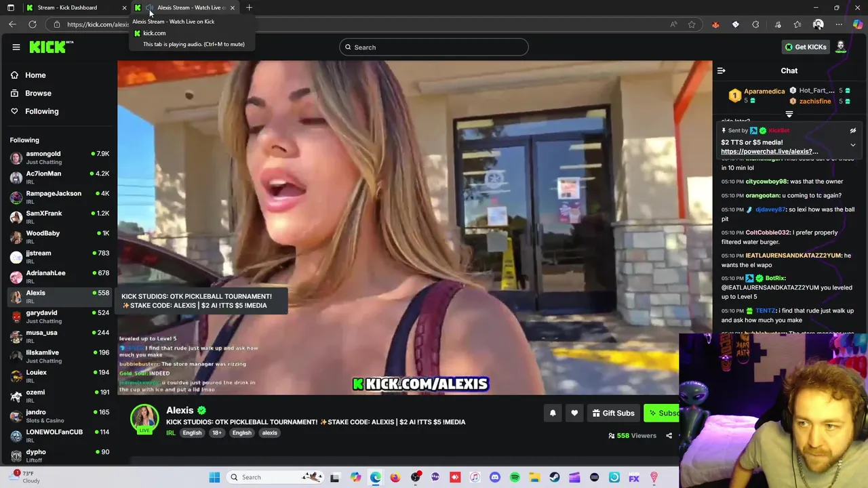This screenshot has width=868, height=488.
Task: Click aparamedica in the chat leaderboard
Action: point(764,91)
